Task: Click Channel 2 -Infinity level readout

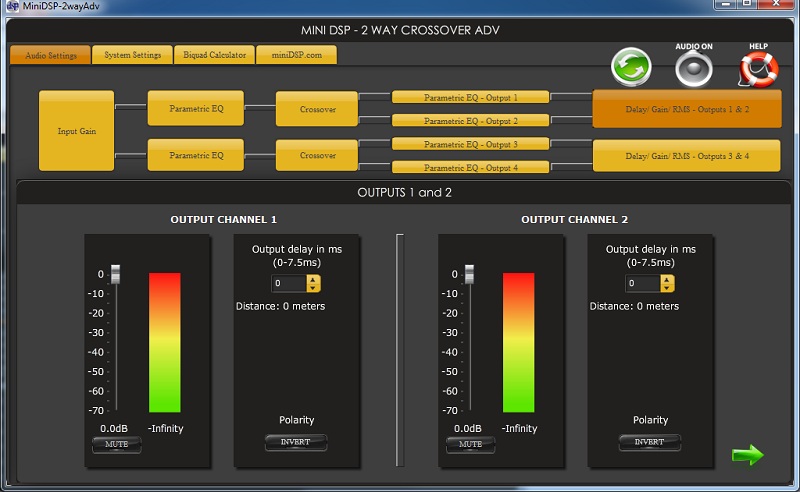Action: tap(519, 428)
